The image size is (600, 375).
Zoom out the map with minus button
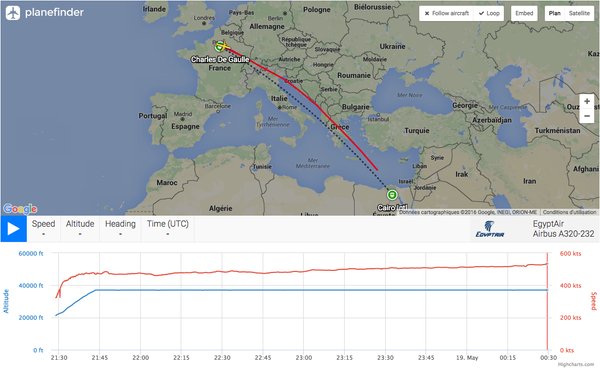coord(587,116)
